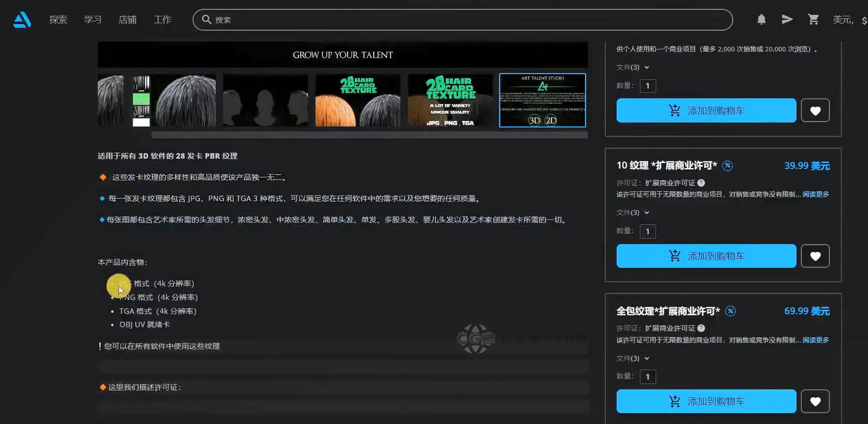Open the 店铺 menu in navigation bar
The height and width of the screenshot is (424, 868).
tap(127, 20)
